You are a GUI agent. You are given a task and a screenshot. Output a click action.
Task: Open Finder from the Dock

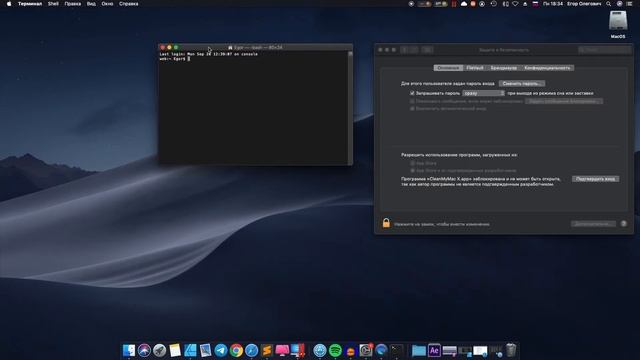click(129, 350)
